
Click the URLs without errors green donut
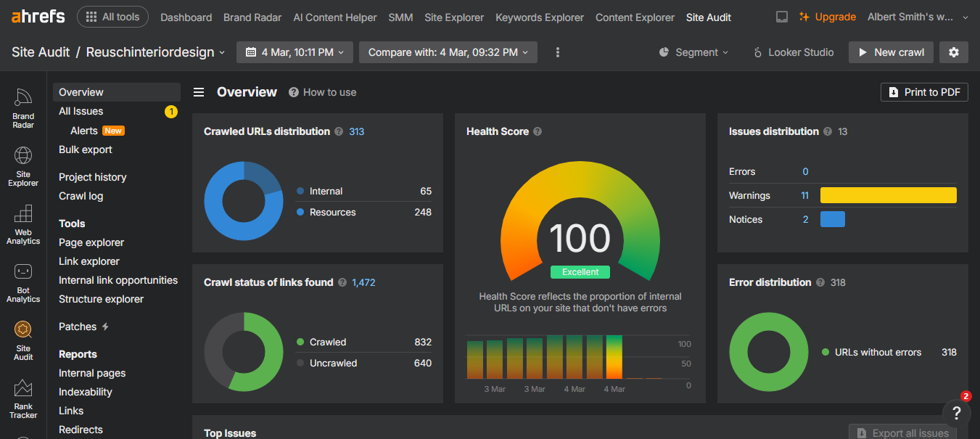point(768,352)
